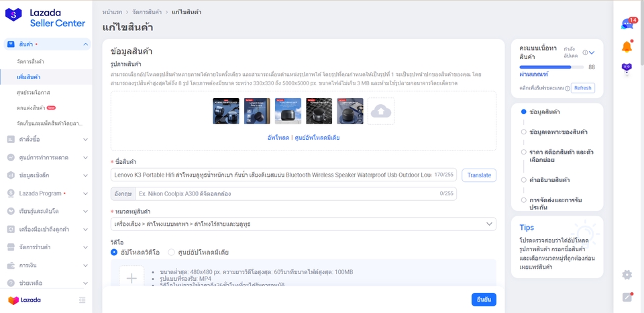Open จัดเก็บและแพ็คสินค้าโดยลา... in sidebar
This screenshot has width=644, height=313.
(x=50, y=124)
